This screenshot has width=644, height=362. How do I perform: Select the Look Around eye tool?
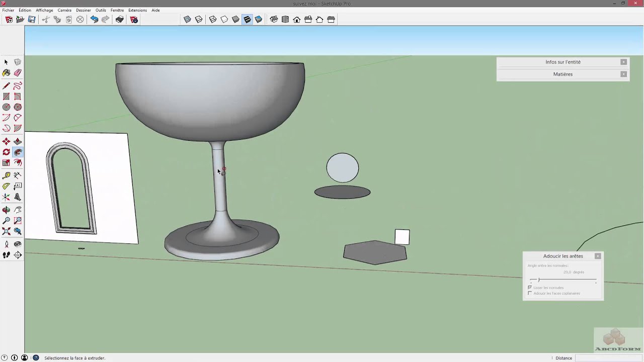18,244
